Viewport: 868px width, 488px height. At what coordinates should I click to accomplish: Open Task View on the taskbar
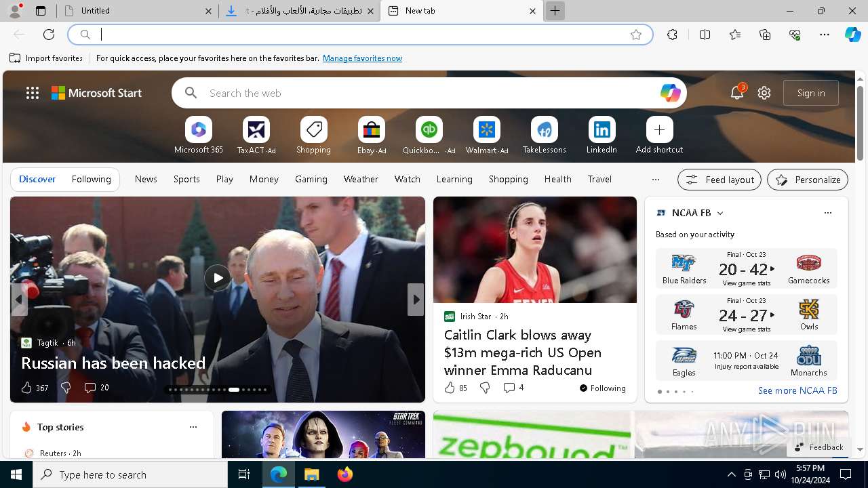coord(244,474)
